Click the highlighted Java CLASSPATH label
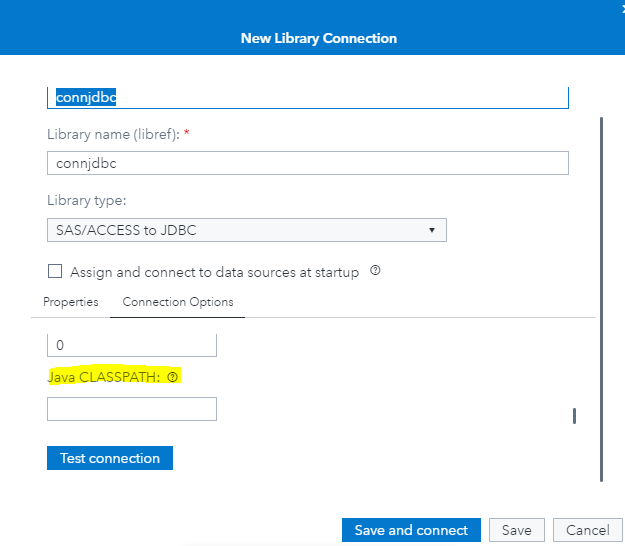 (x=105, y=378)
